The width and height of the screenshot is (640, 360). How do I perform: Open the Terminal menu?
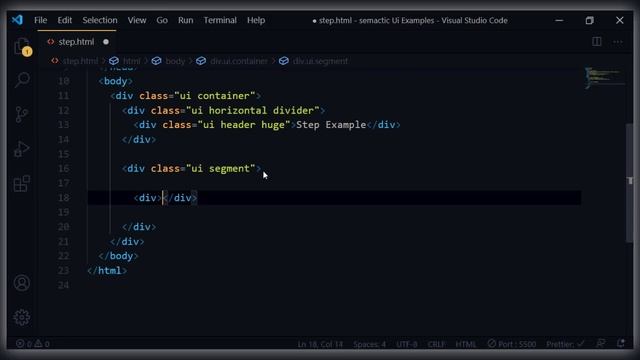click(x=220, y=20)
